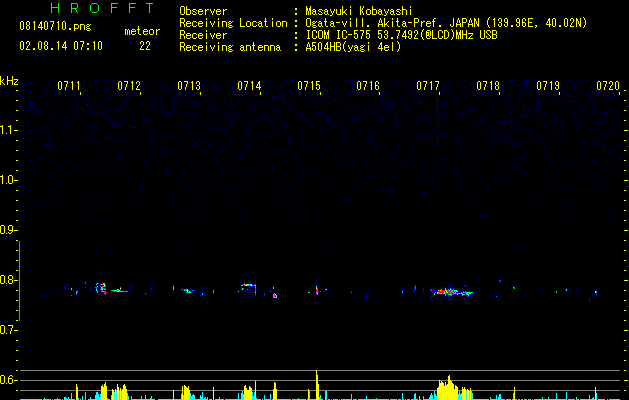629x400 pixels.
Task: Click the 0719 time marker
Action: pyautogui.click(x=548, y=85)
